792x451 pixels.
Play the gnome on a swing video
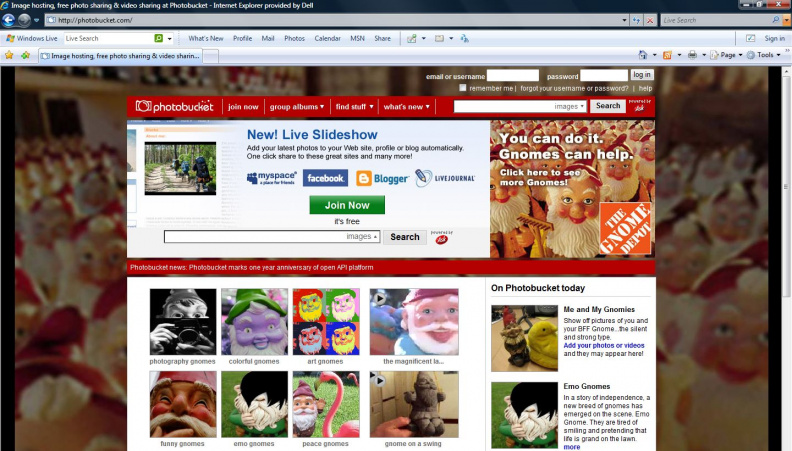[x=414, y=404]
